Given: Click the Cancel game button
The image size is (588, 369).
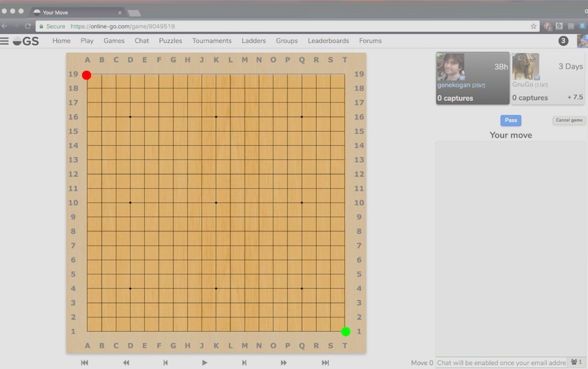Looking at the screenshot, I should (x=569, y=120).
